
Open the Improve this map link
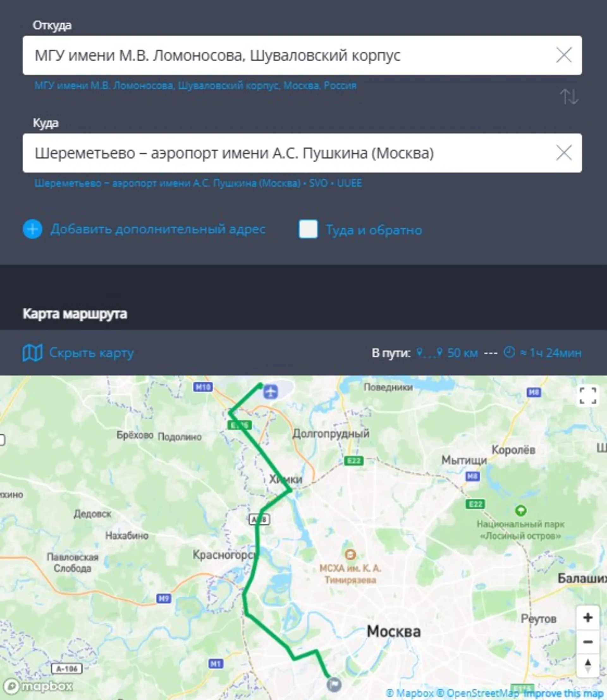pos(563,693)
